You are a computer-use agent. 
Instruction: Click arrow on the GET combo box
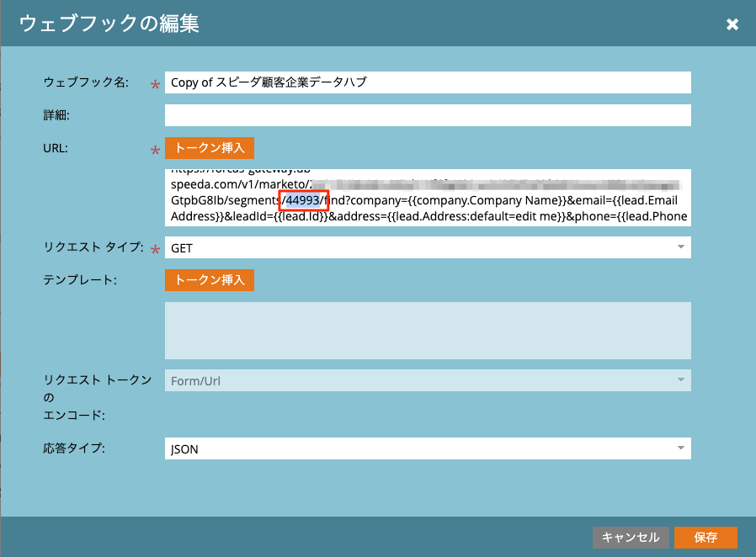(x=680, y=248)
